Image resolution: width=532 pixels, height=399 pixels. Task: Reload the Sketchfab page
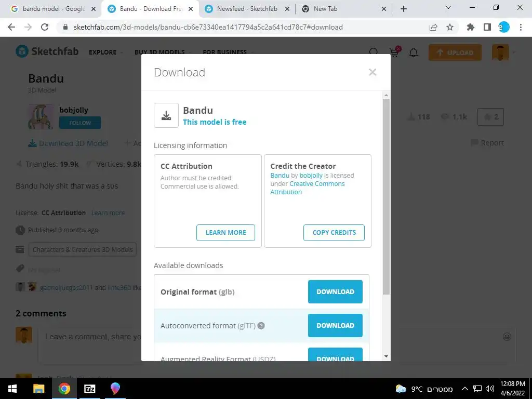[x=45, y=27]
